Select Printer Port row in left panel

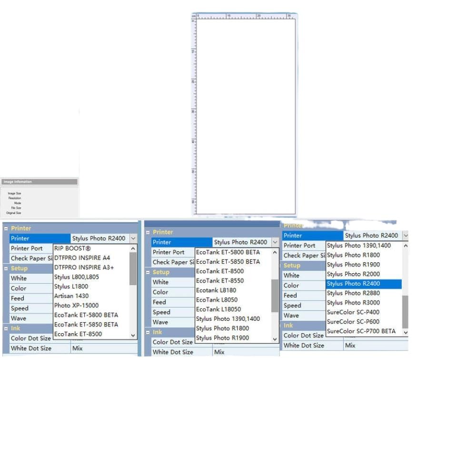point(31,248)
